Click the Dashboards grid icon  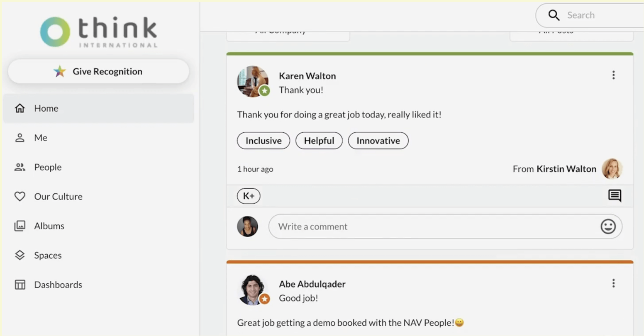pyautogui.click(x=20, y=285)
